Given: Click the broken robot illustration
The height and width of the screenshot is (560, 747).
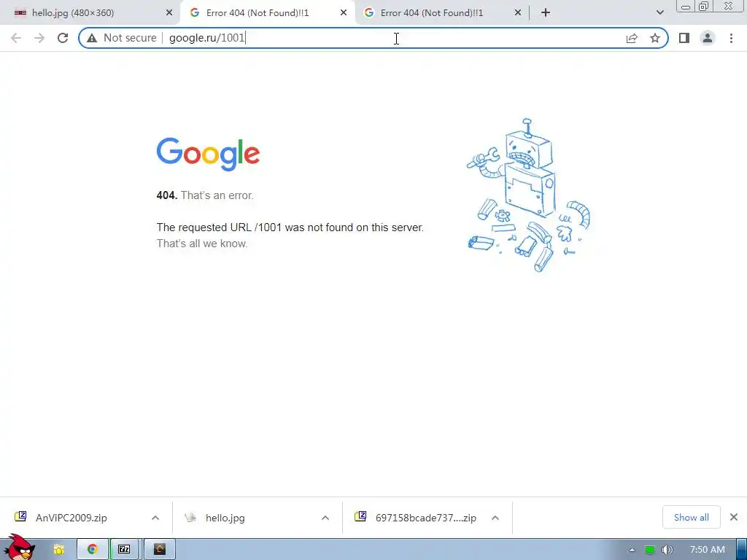Looking at the screenshot, I should click(x=528, y=195).
